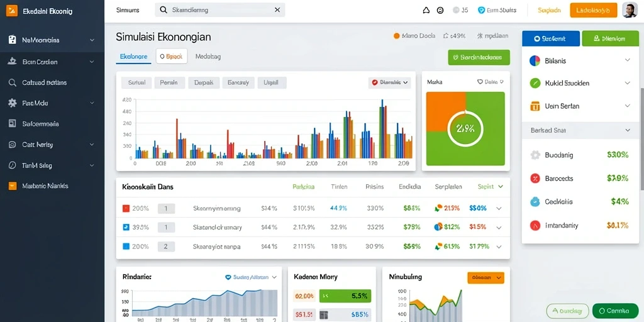Select the Surtual chart filter tab
Screen dimensions: 644x322
click(x=136, y=82)
